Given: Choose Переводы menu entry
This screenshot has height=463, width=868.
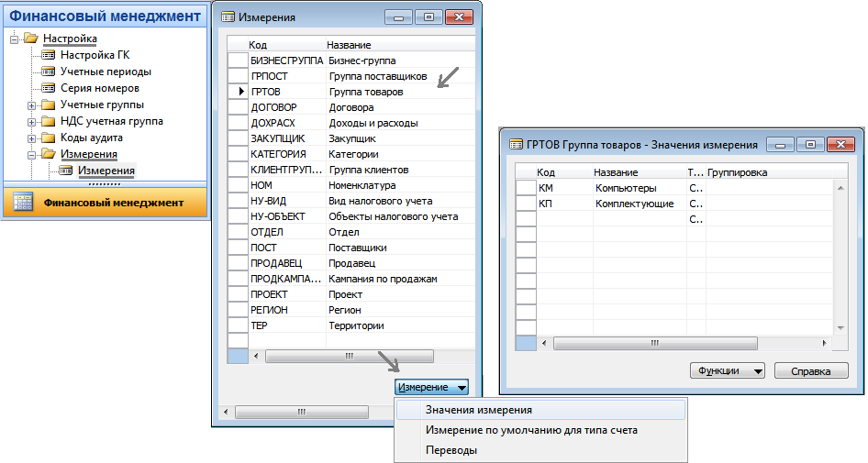Looking at the screenshot, I should [540, 450].
